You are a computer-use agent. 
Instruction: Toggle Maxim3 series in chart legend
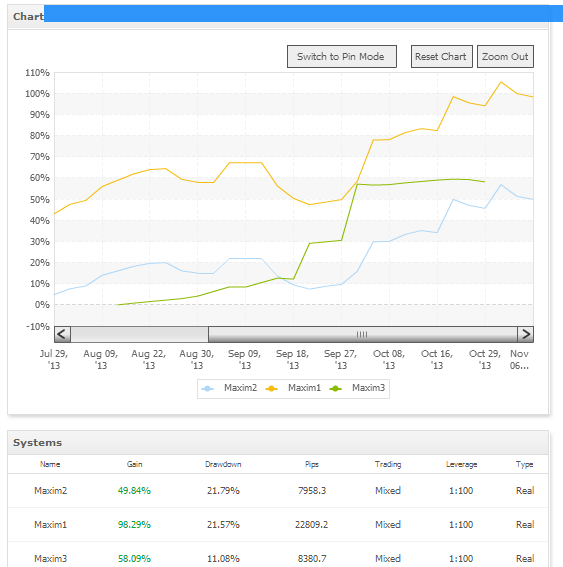click(x=357, y=388)
